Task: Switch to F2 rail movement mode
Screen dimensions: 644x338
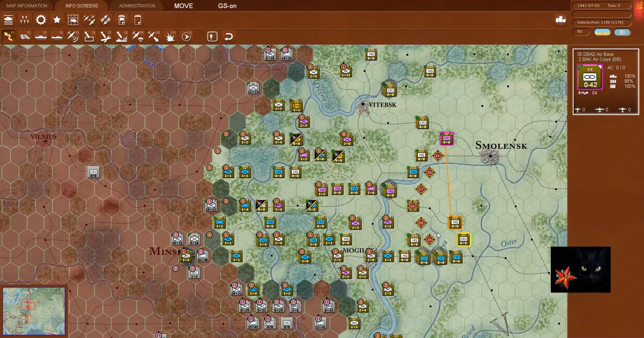Action: 25,36
